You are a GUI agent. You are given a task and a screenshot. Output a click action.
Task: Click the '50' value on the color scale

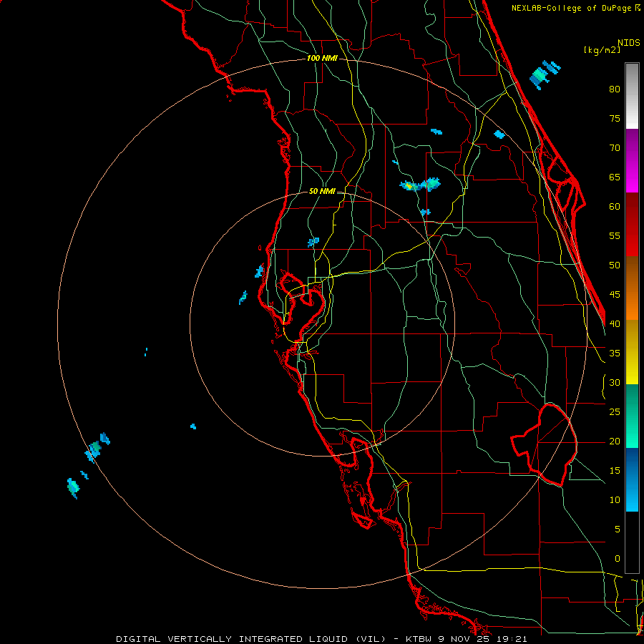coord(615,265)
